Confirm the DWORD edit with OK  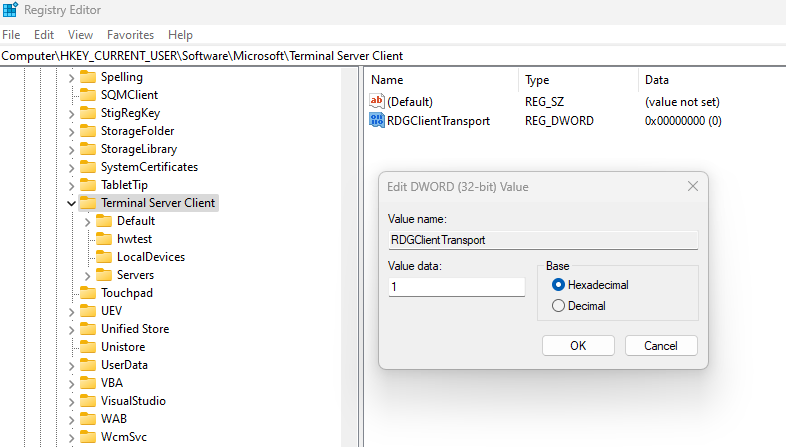click(x=578, y=346)
